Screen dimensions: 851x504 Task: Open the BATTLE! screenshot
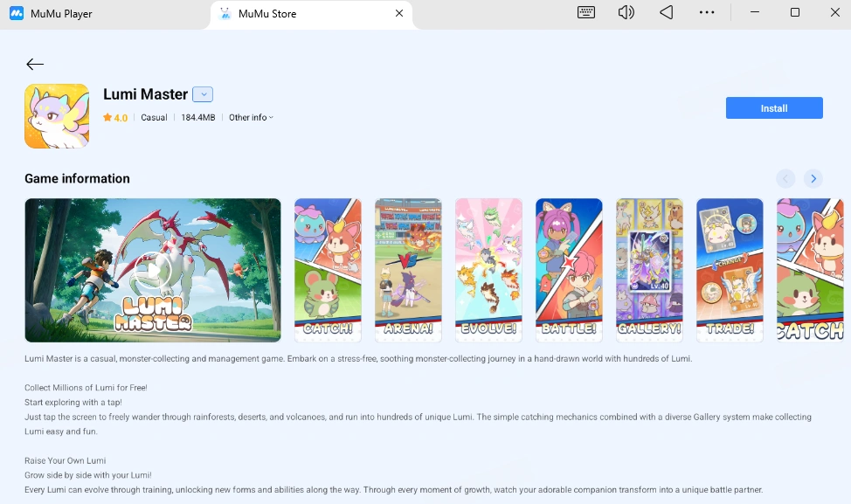569,270
